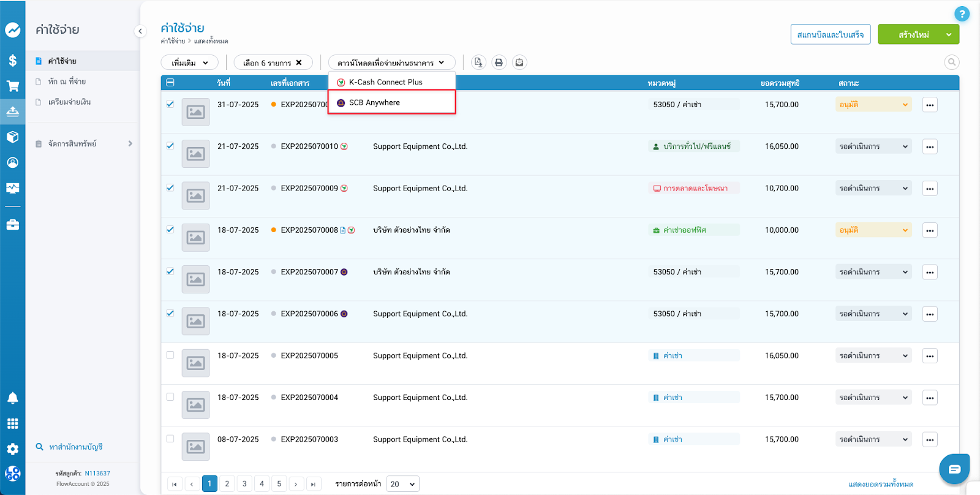The image size is (980, 495).
Task: Click the สแกนบิลและใบเสร็จ button
Action: pos(830,35)
